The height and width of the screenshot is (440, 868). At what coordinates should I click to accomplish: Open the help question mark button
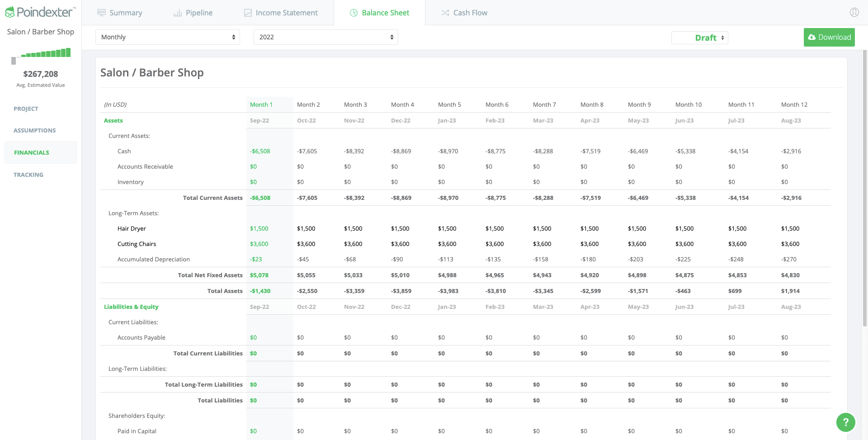(845, 422)
